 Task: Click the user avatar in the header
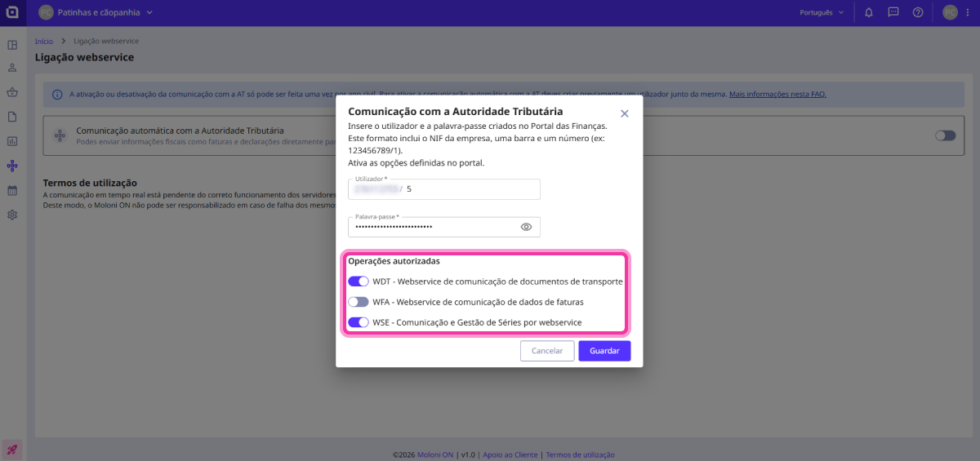tap(950, 12)
